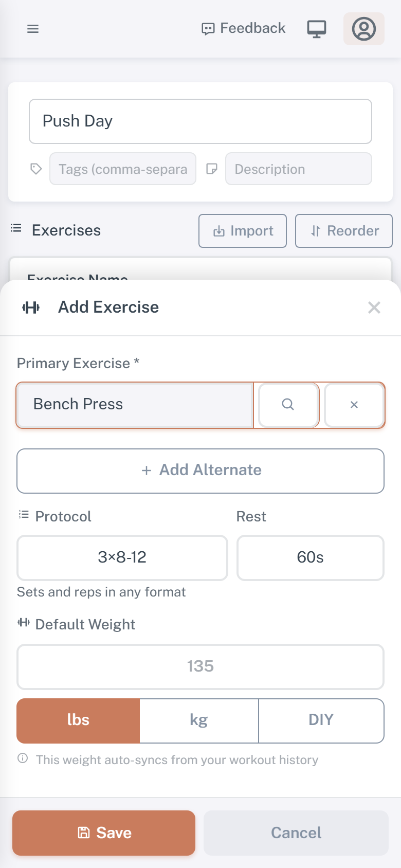The image size is (401, 868).
Task: Select the DIY weight option
Action: [x=321, y=720]
